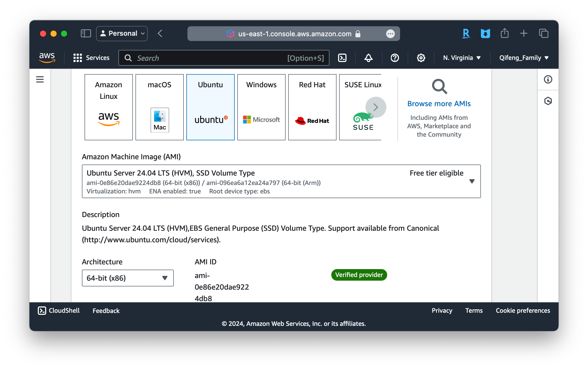Open the settings gear in AWS navbar
The height and width of the screenshot is (370, 588).
421,58
